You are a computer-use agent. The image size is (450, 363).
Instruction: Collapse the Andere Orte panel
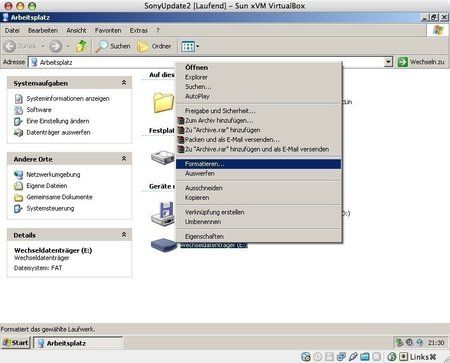pos(124,159)
